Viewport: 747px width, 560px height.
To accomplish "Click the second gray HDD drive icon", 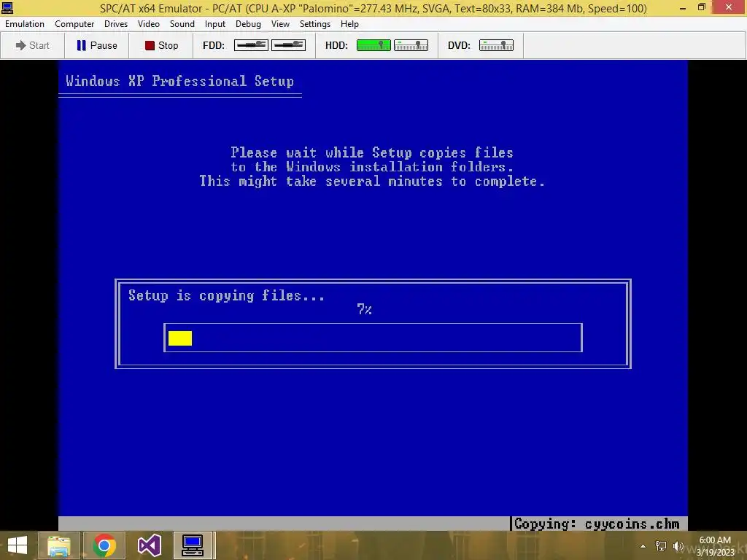I will pos(411,45).
